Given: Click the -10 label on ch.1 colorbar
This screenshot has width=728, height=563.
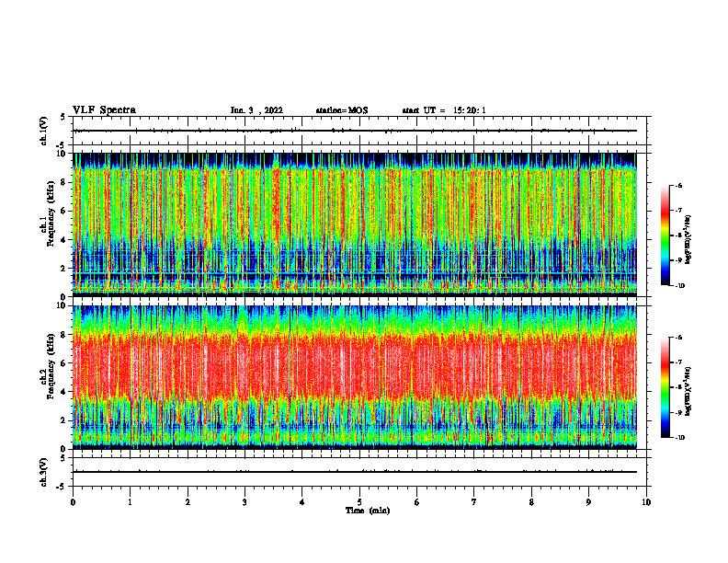Looking at the screenshot, I should 680,286.
